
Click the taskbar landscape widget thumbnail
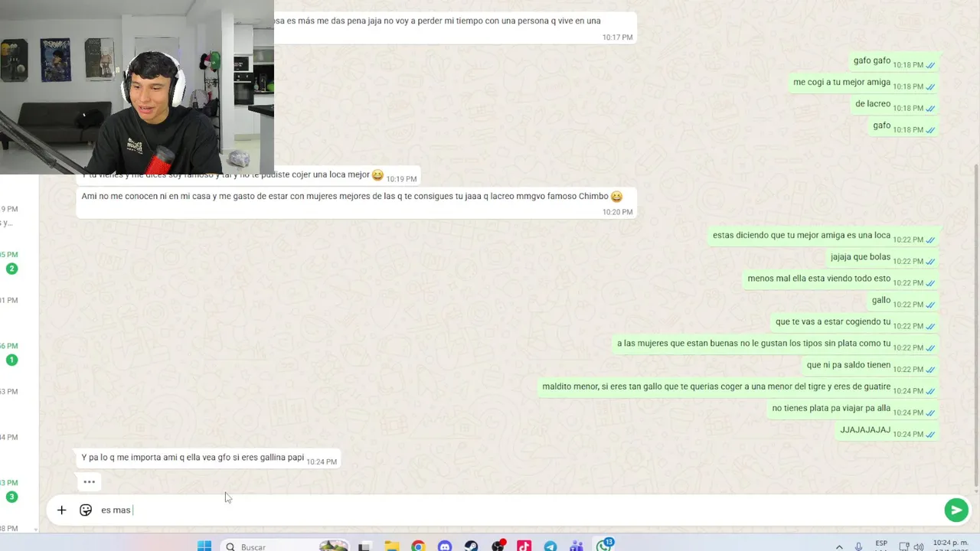click(x=334, y=546)
